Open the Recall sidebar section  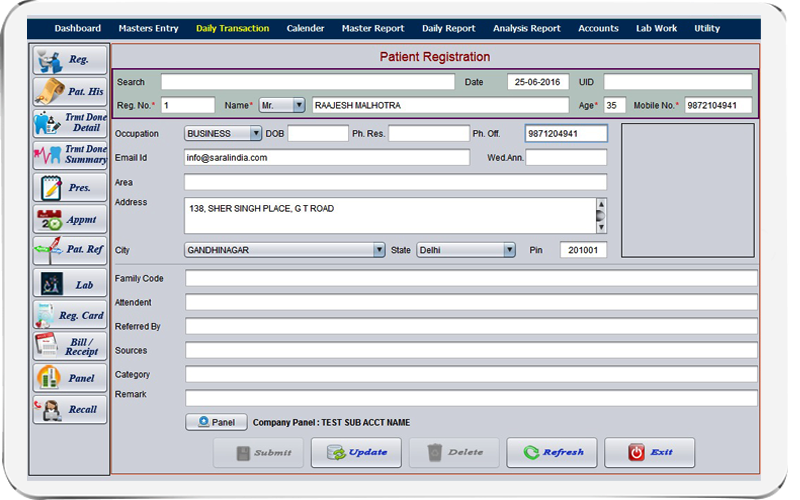click(70, 410)
